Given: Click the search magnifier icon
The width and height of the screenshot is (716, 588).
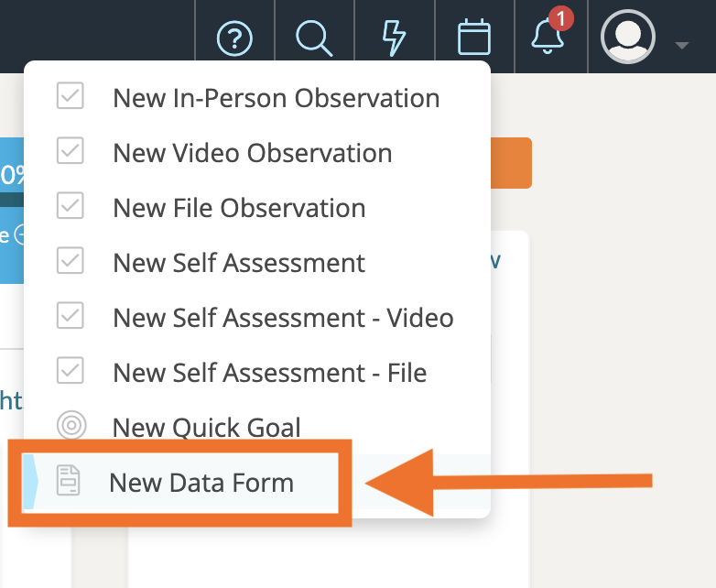Looking at the screenshot, I should 314,38.
